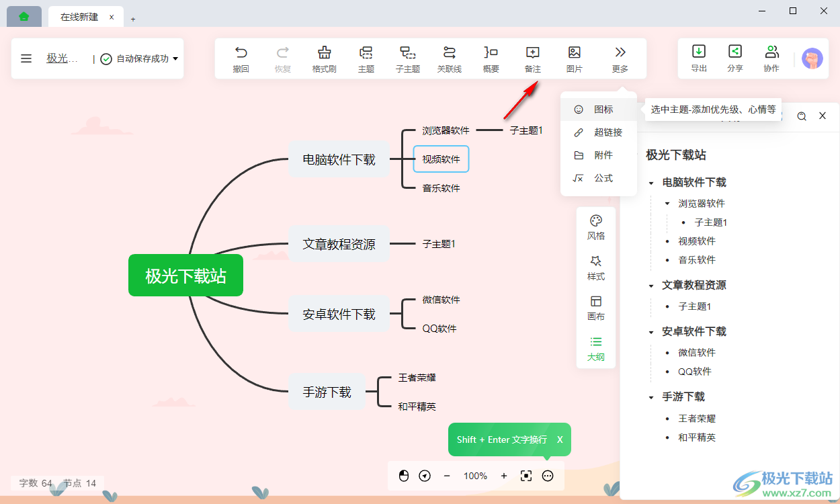Screen dimensions: 840x504
Task: Collapse 手游下载 in the outline
Action: (x=651, y=397)
